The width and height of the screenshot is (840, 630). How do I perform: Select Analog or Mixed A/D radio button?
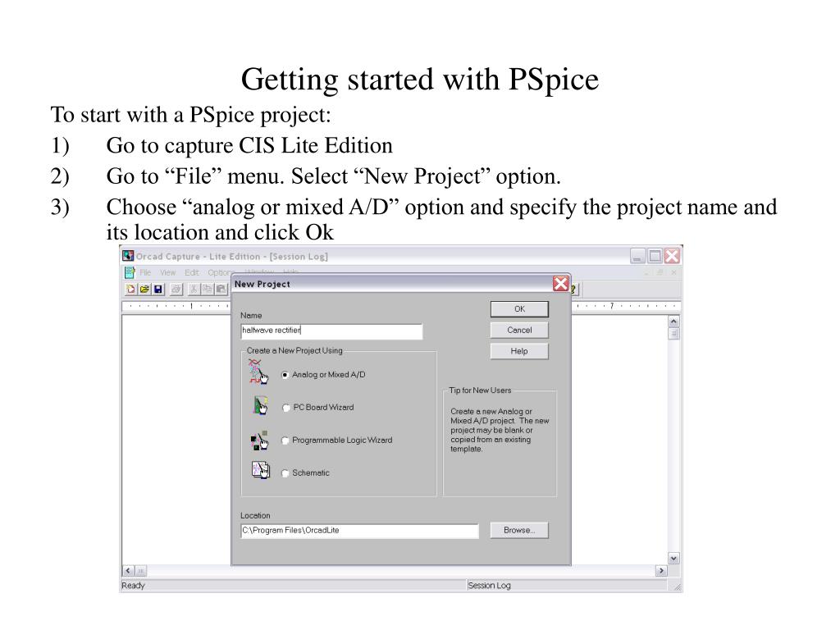[285, 375]
